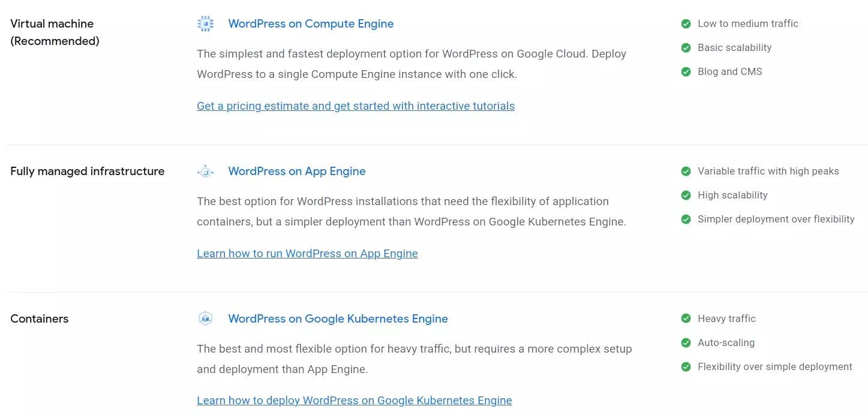Image resolution: width=868 pixels, height=415 pixels.
Task: Click the green check beside Heavy traffic
Action: coord(686,319)
